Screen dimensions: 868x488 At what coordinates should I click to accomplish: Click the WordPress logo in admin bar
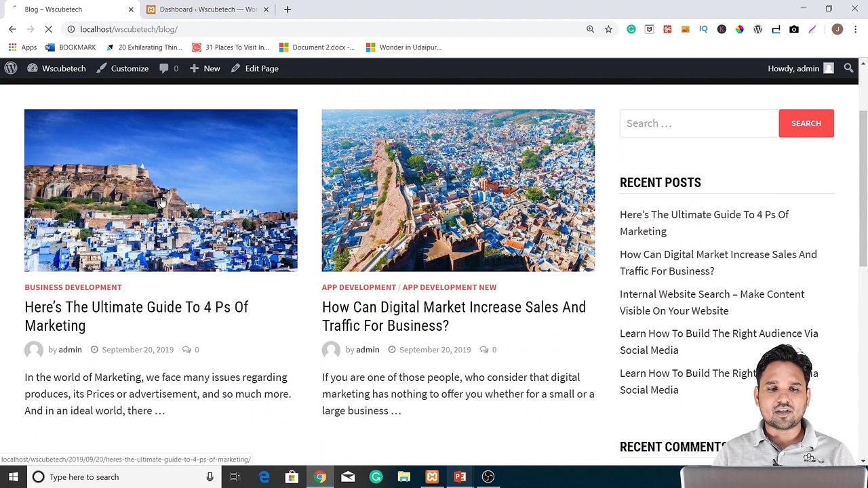(11, 68)
